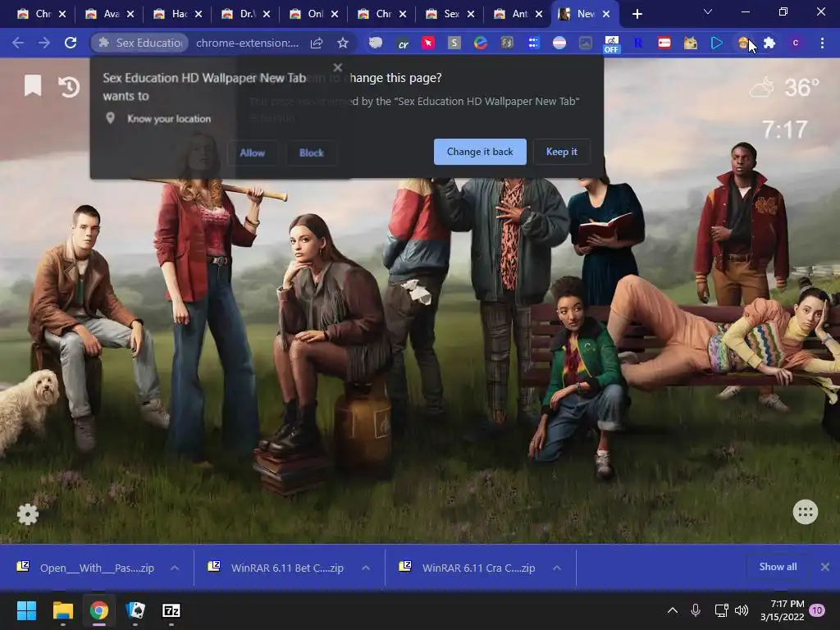Screen dimensions: 840x630
Task: Bookmark this tab with the star icon
Action: pos(343,43)
